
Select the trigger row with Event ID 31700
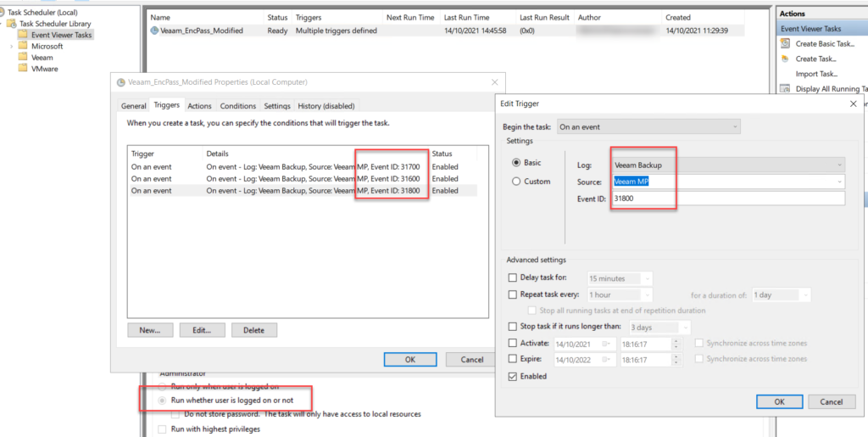coord(303,166)
